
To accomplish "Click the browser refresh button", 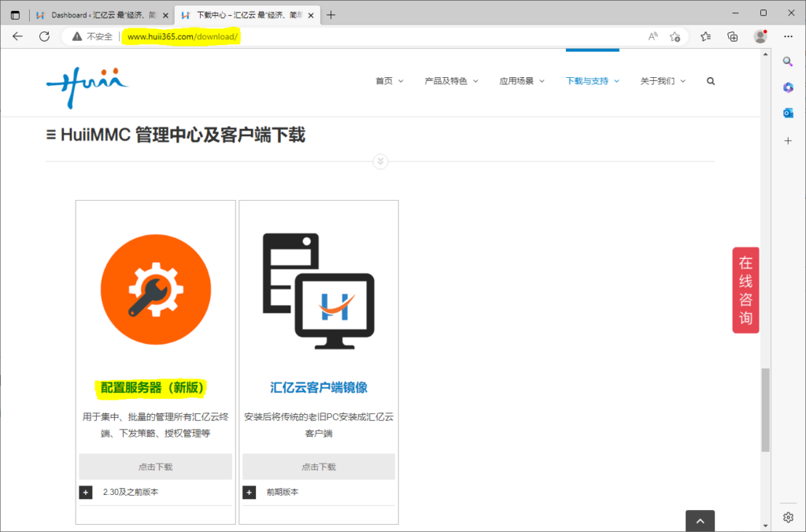I will (44, 36).
